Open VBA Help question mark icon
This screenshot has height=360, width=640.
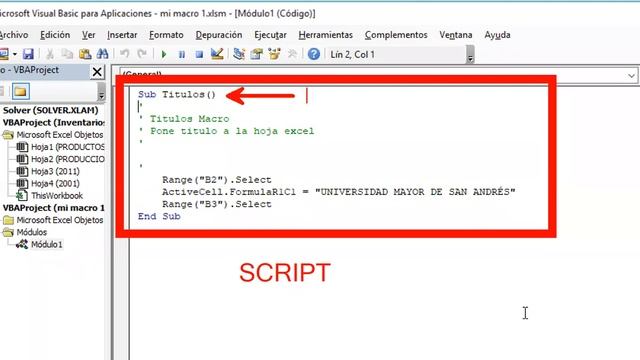pyautogui.click(x=313, y=54)
